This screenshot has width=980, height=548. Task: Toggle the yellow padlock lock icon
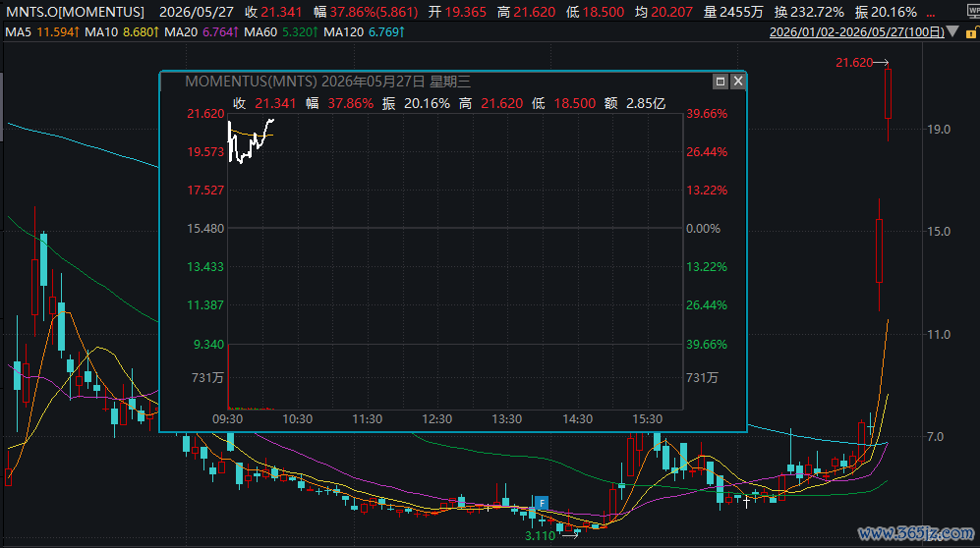(970, 33)
